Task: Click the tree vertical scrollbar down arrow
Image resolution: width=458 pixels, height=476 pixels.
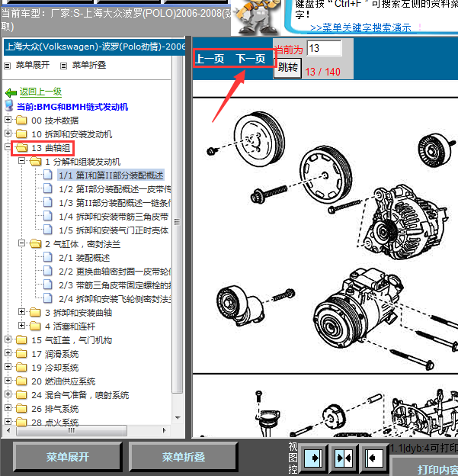Action: point(178,418)
